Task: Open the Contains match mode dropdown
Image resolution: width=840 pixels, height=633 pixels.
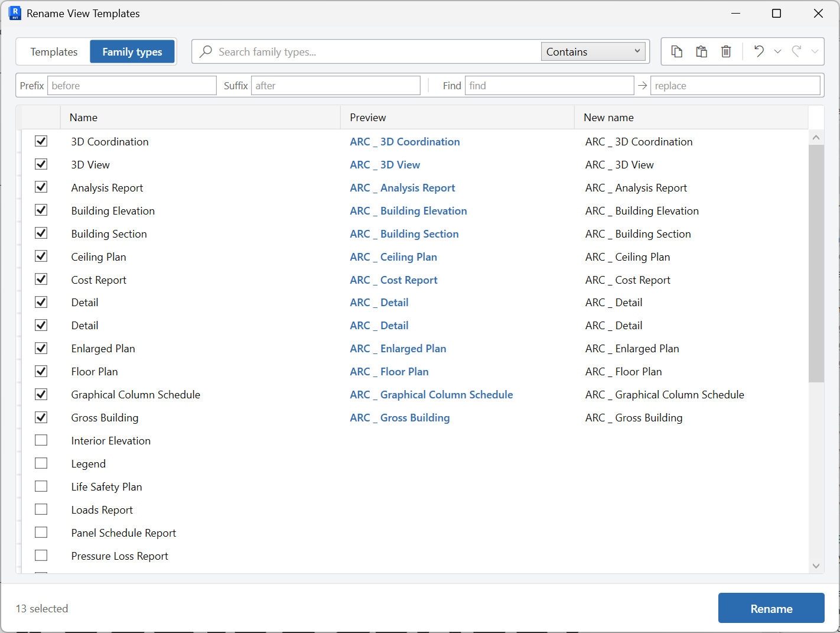Action: [x=593, y=51]
